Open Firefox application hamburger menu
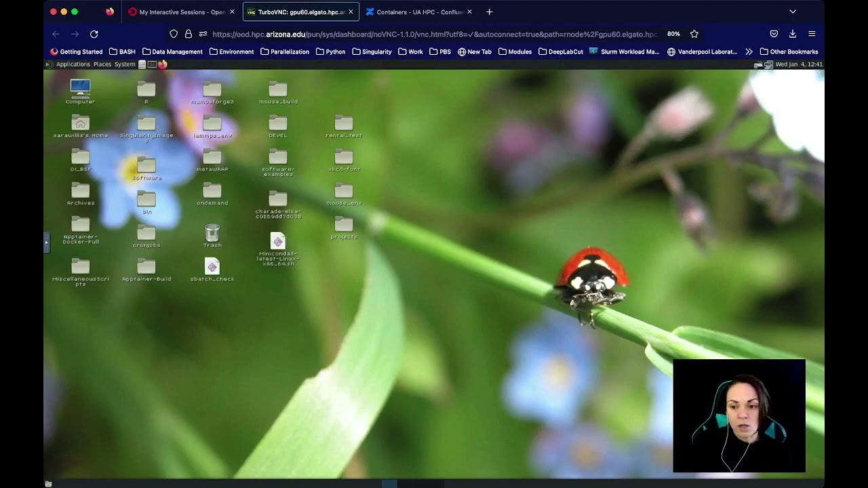The width and height of the screenshot is (868, 488). pos(812,34)
